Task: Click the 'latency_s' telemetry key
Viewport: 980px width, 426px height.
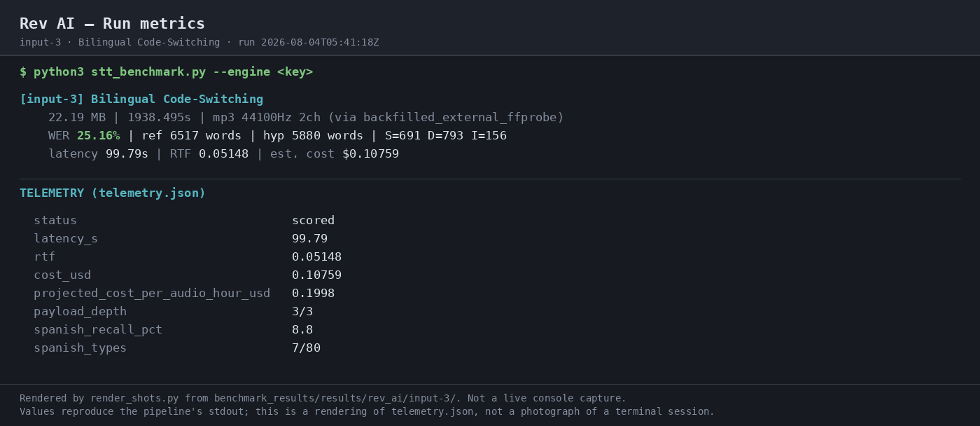Action: tap(66, 239)
